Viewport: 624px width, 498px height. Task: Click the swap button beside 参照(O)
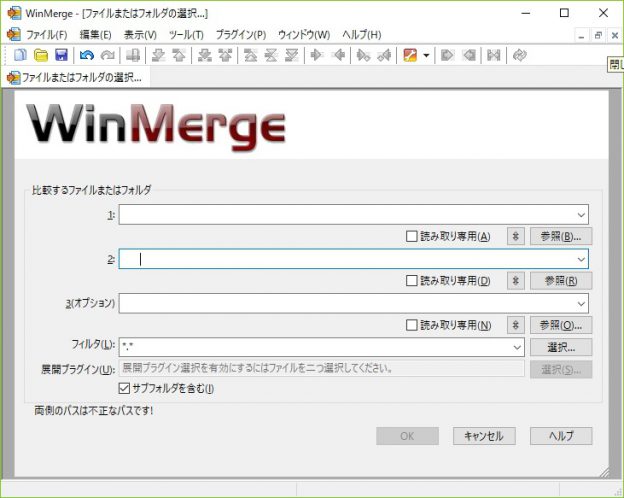coord(516,325)
